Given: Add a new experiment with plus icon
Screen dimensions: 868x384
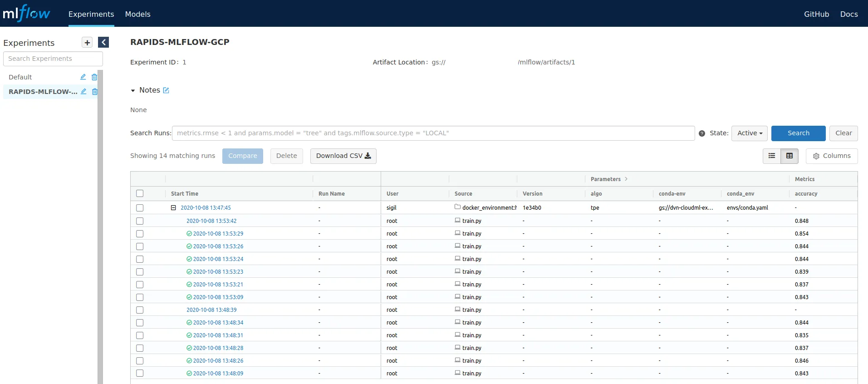Looking at the screenshot, I should point(87,42).
